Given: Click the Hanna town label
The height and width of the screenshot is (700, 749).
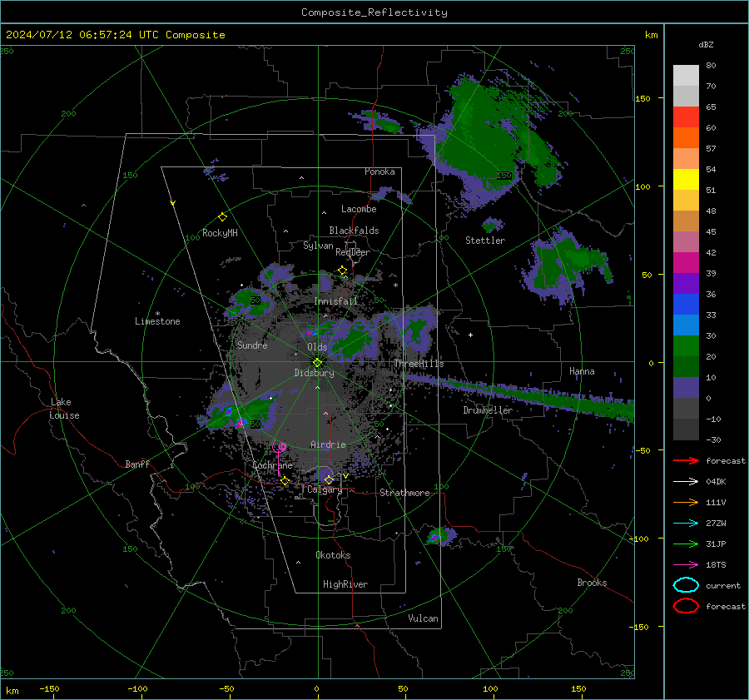Looking at the screenshot, I should [x=582, y=371].
